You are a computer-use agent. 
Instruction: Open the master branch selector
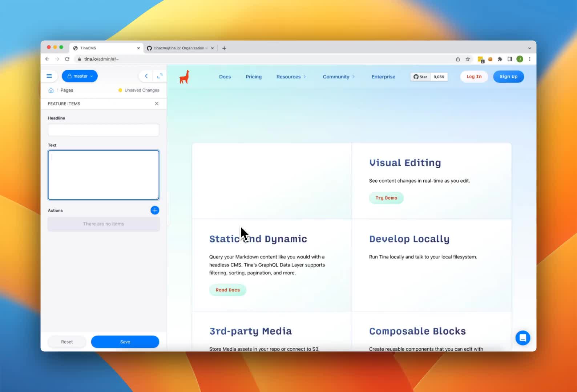pos(80,76)
